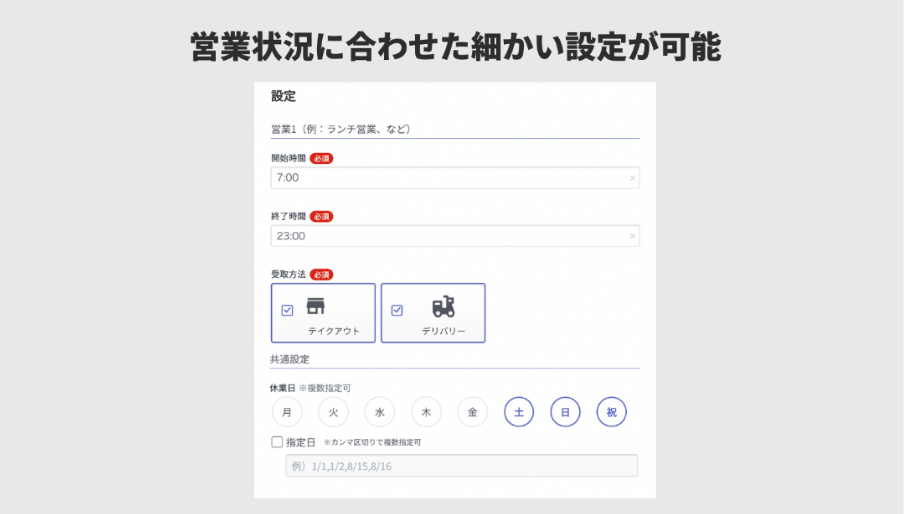Click the 休業日 label

coord(282,388)
